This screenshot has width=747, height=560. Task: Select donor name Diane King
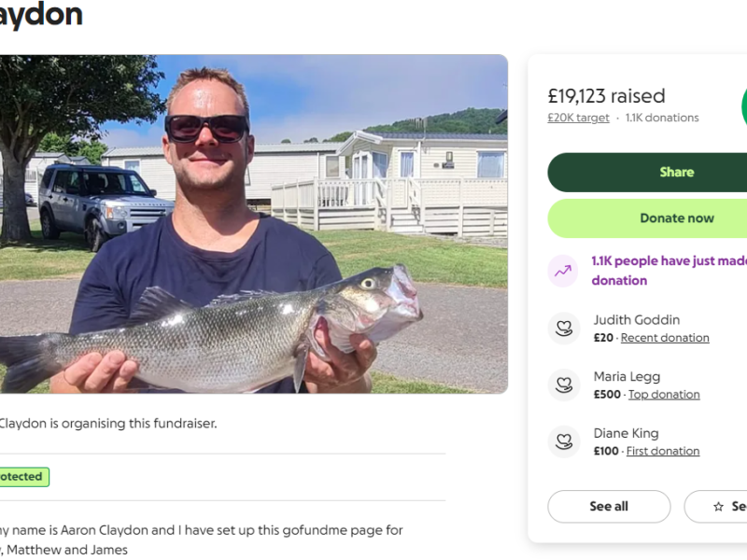point(626,434)
